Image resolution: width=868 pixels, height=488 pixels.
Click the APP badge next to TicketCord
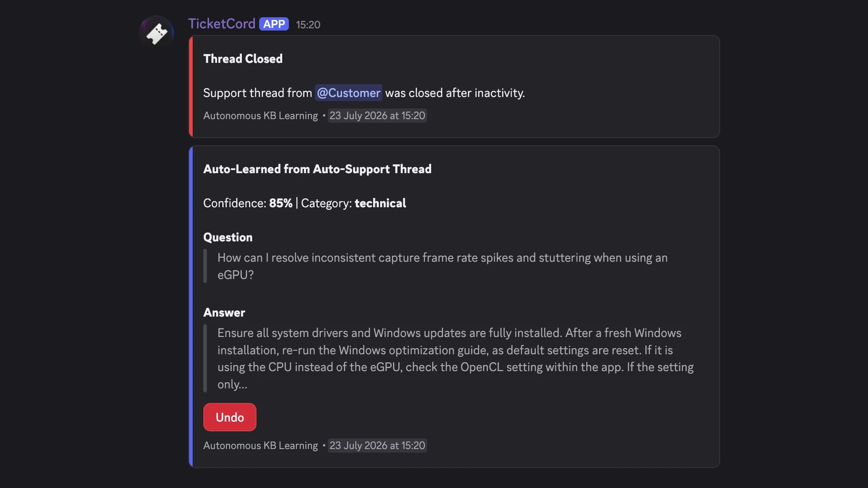coord(274,24)
